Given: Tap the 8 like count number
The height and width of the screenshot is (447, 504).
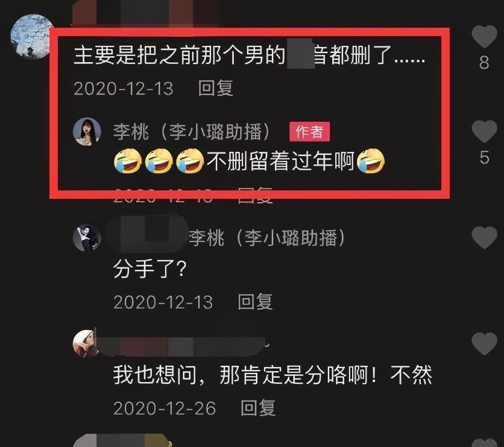Looking at the screenshot, I should click(484, 63).
